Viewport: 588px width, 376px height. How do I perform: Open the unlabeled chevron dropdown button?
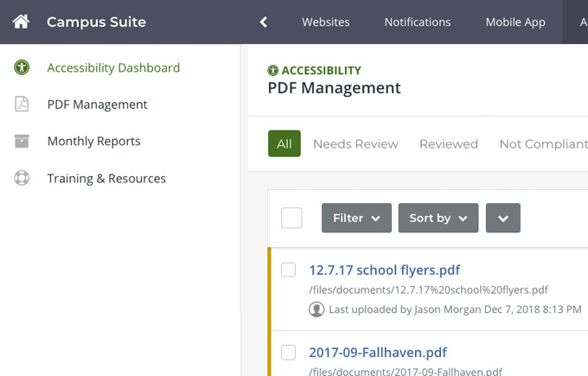point(503,218)
